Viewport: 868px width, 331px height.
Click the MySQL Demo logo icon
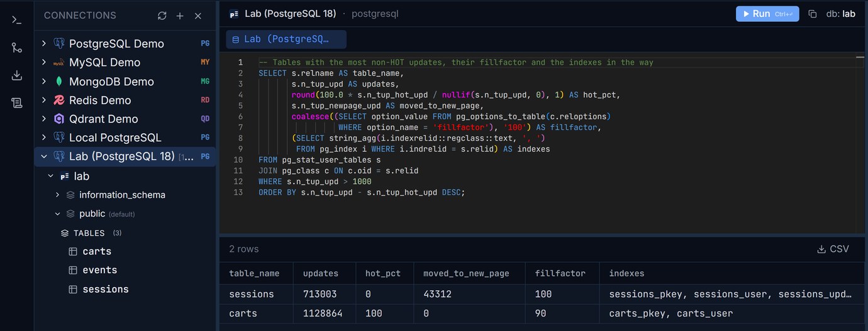[59, 62]
